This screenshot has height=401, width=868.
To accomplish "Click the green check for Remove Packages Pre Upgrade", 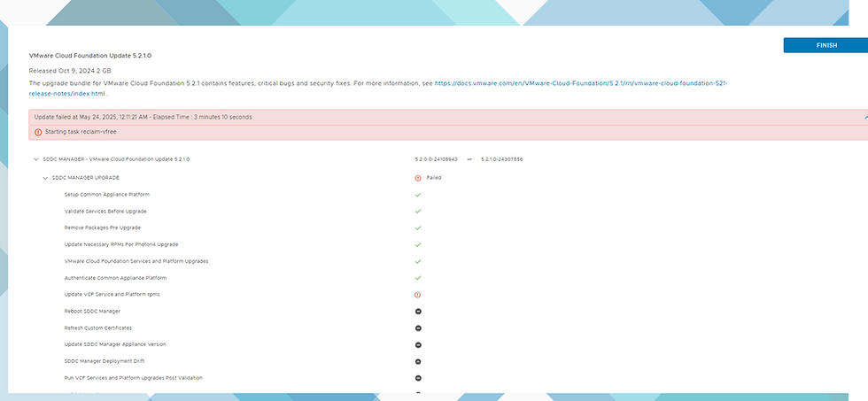I will click(x=418, y=227).
